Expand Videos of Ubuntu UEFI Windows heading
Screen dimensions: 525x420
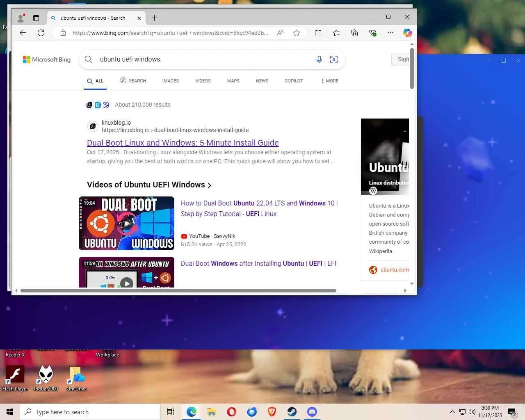tap(149, 185)
